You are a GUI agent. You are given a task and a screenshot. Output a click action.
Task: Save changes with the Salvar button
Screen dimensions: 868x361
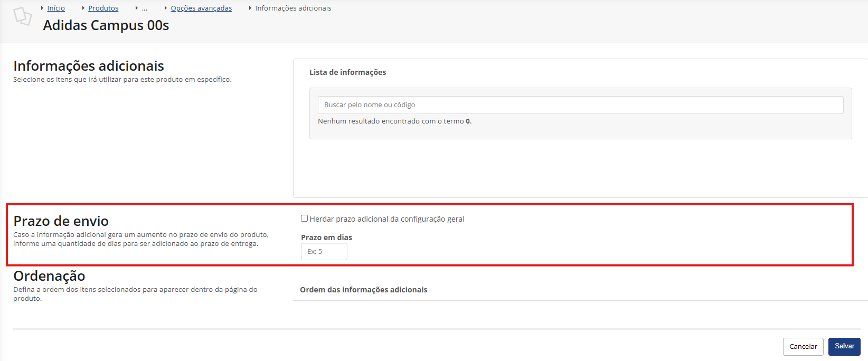pos(844,346)
